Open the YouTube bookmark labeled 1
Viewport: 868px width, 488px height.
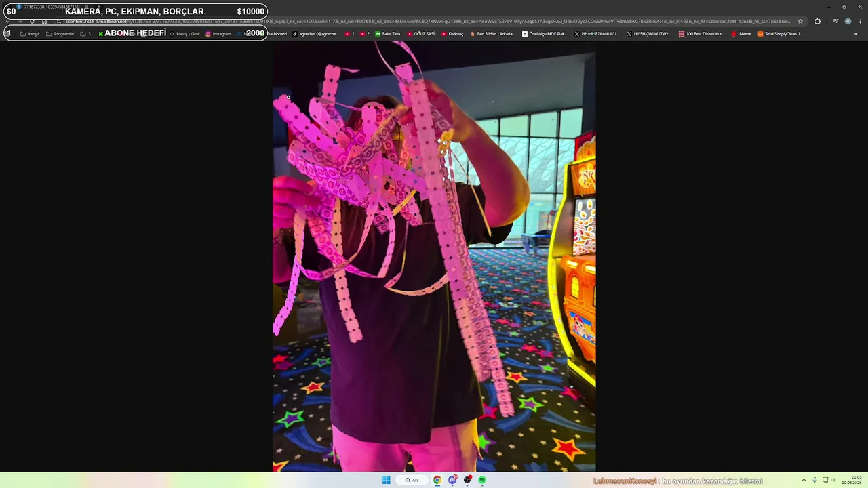coord(350,34)
